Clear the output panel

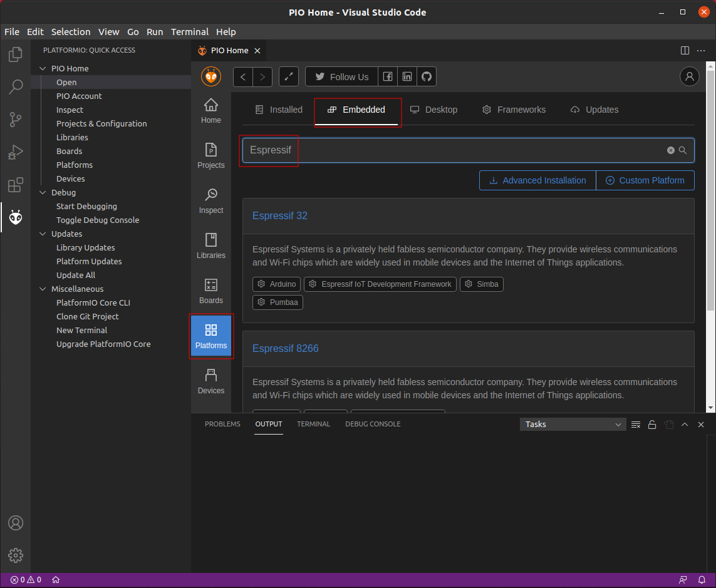click(x=635, y=425)
